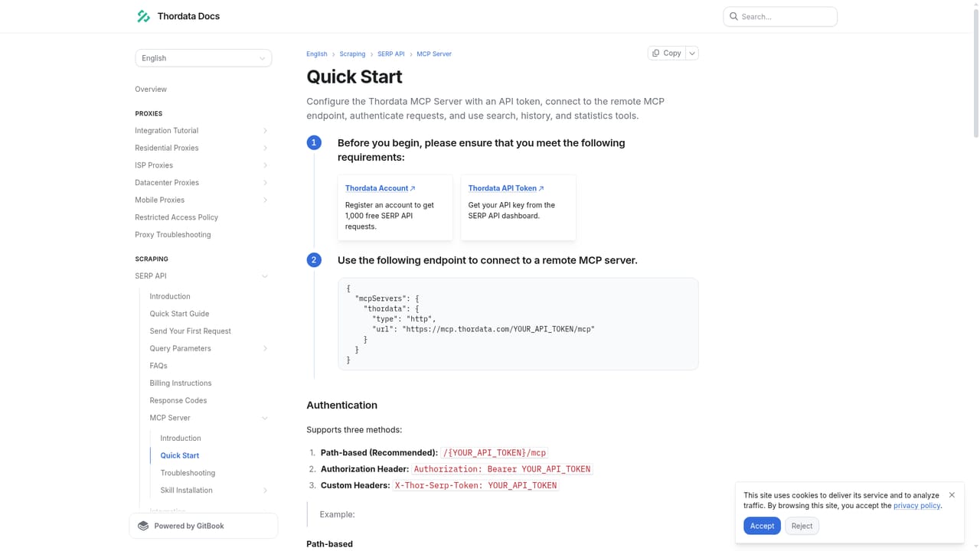This screenshot has width=980, height=551.
Task: Expand the Residential Proxies chevron
Action: (265, 148)
